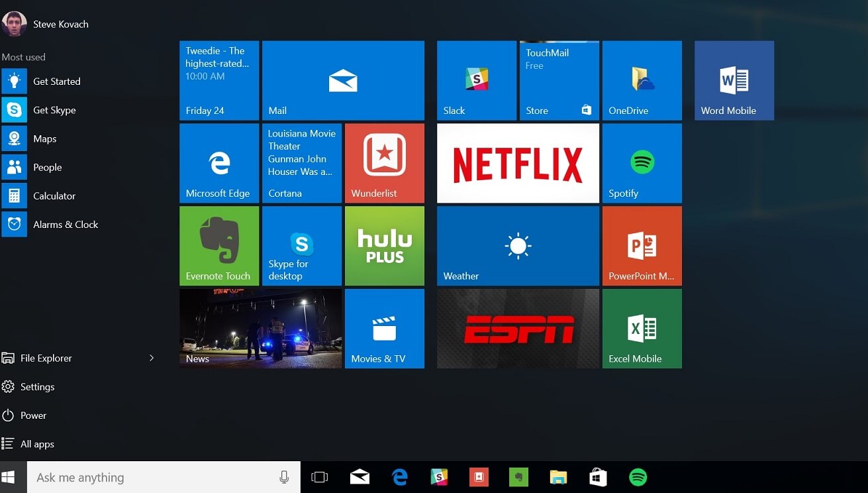The height and width of the screenshot is (493, 868).
Task: Open Excel Mobile
Action: 640,328
